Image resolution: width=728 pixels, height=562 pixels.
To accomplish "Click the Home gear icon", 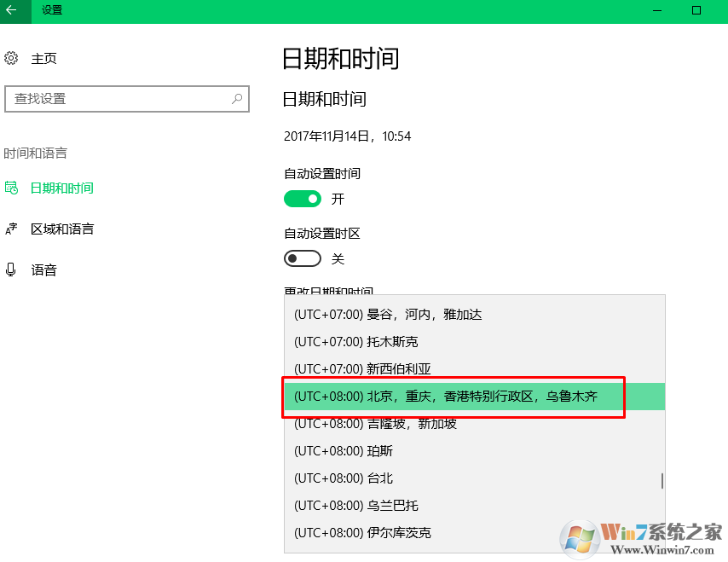I will 11,58.
